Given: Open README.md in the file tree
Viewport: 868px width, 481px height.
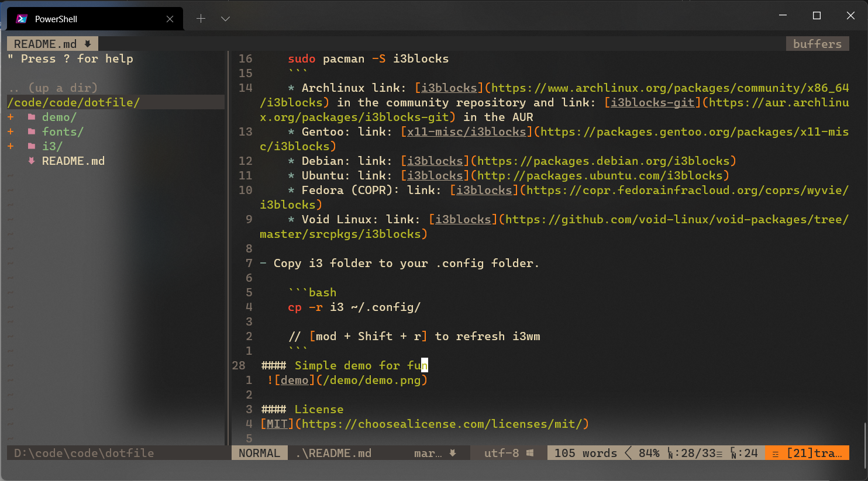Looking at the screenshot, I should [73, 161].
